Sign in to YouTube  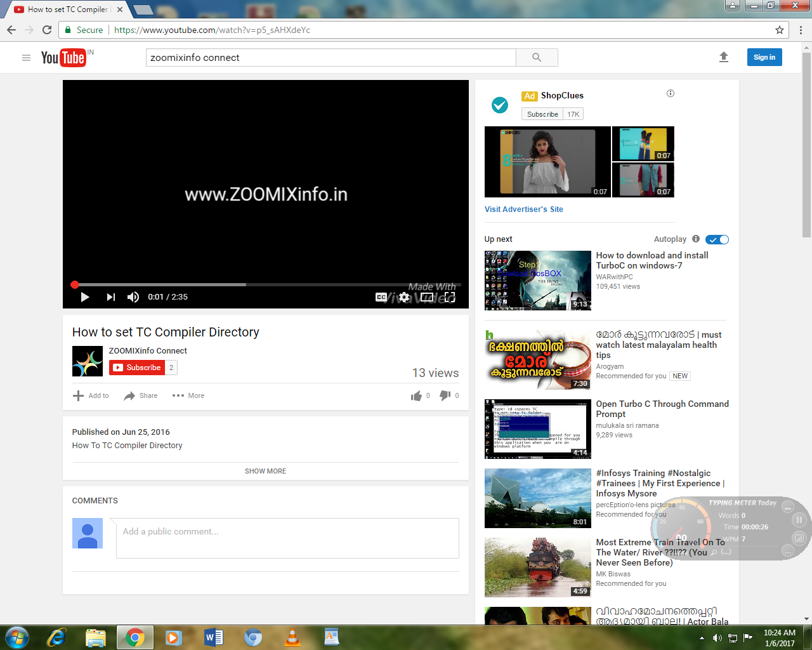click(x=764, y=57)
